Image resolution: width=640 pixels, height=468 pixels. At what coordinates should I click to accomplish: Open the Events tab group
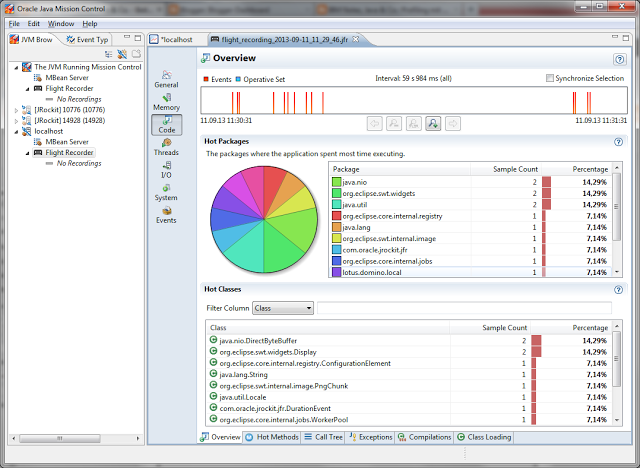[166, 213]
